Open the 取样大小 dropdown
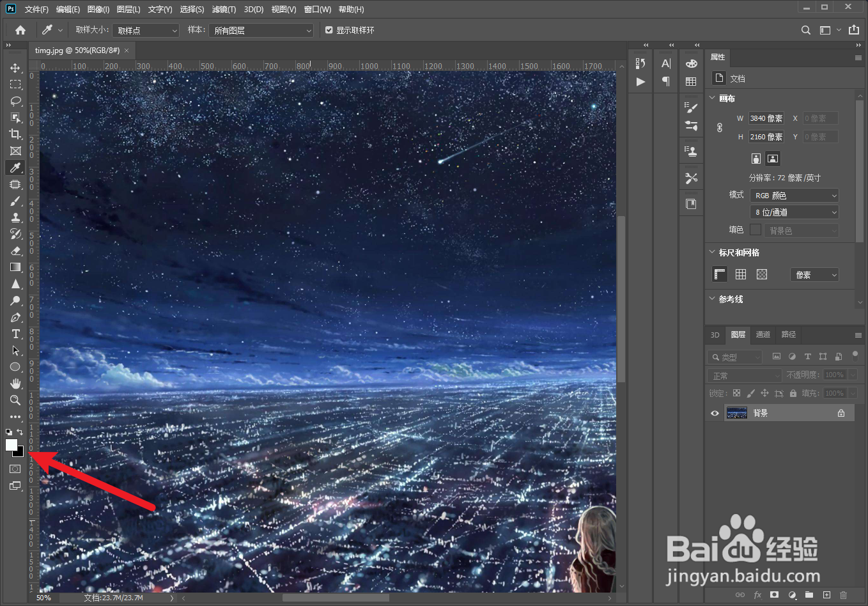 click(x=146, y=30)
